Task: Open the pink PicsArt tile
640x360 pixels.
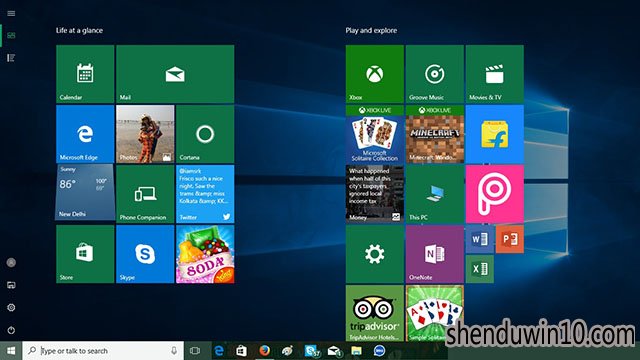Action: click(x=495, y=194)
